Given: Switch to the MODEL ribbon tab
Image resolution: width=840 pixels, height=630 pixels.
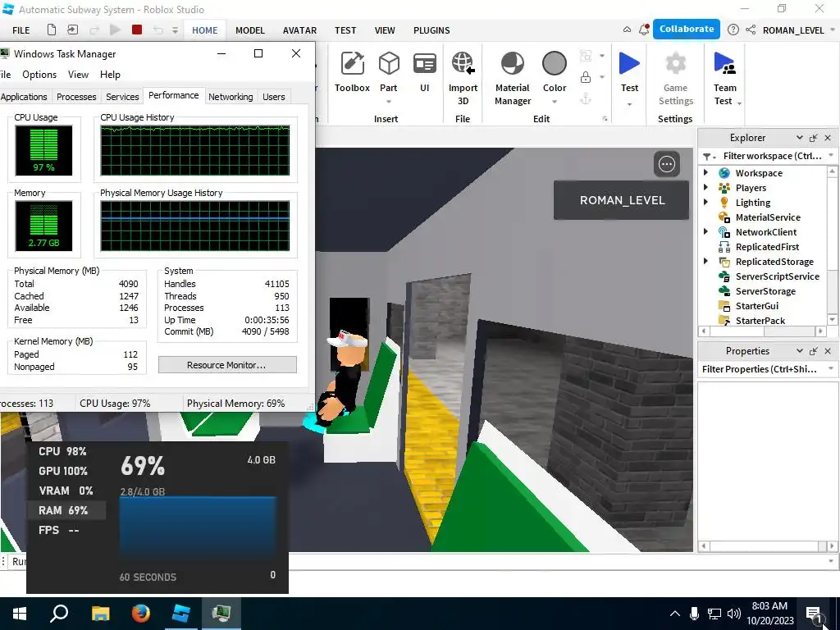Looking at the screenshot, I should pos(249,30).
